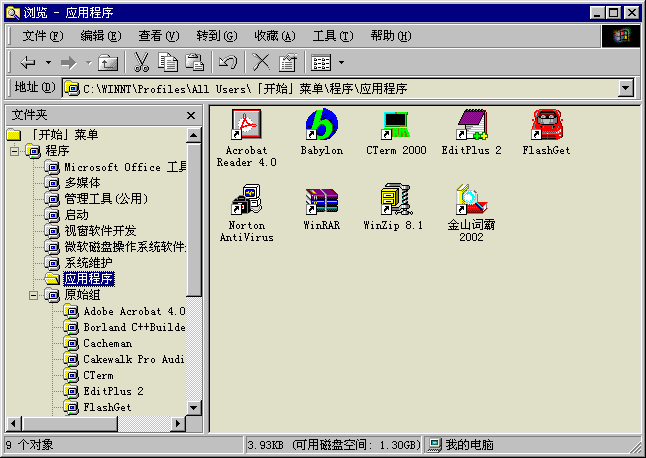
Task: Select the CTerm tree folder
Action: [x=98, y=376]
